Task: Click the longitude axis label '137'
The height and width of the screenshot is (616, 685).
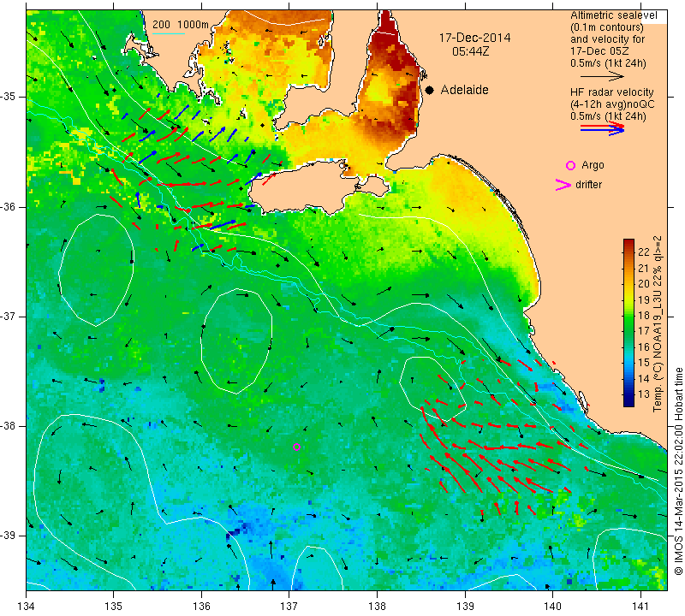Action: pyautogui.click(x=289, y=606)
